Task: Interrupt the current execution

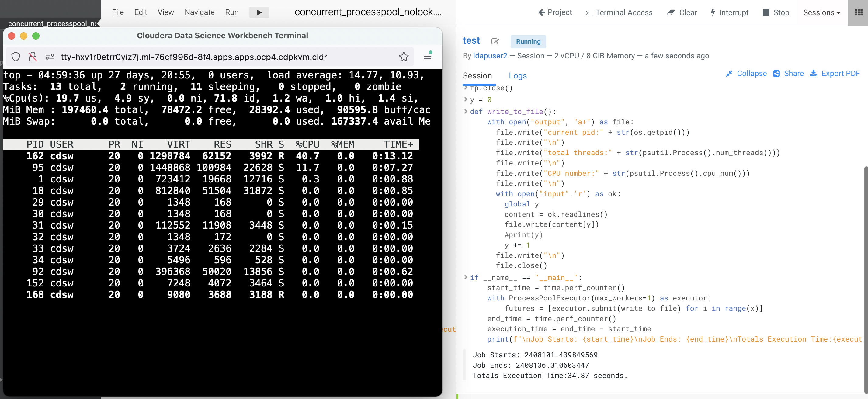Action: point(729,12)
